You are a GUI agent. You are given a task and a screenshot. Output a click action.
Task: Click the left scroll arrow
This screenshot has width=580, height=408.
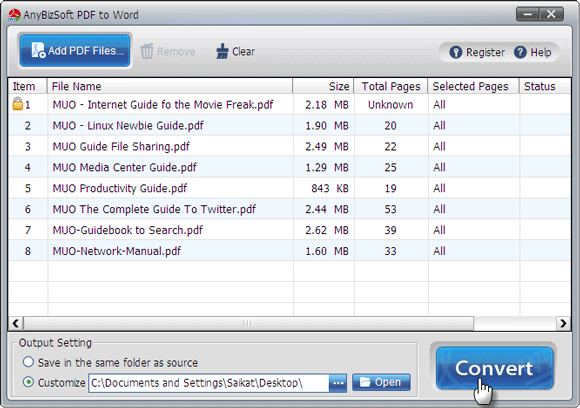pyautogui.click(x=16, y=323)
